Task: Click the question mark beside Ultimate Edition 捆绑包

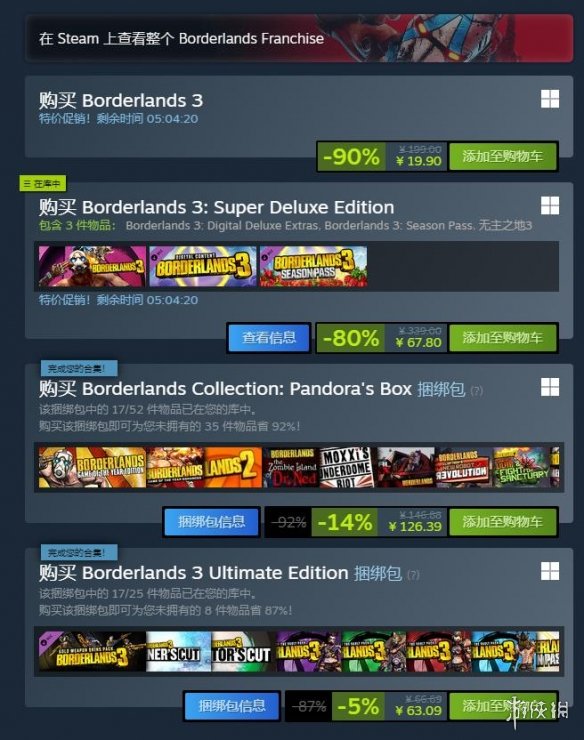Action: click(413, 575)
